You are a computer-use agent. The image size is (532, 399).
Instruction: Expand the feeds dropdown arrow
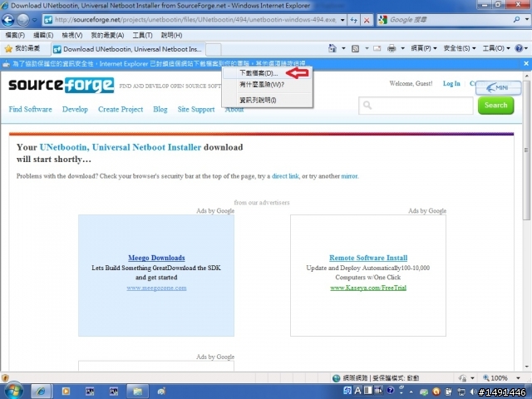(x=367, y=48)
